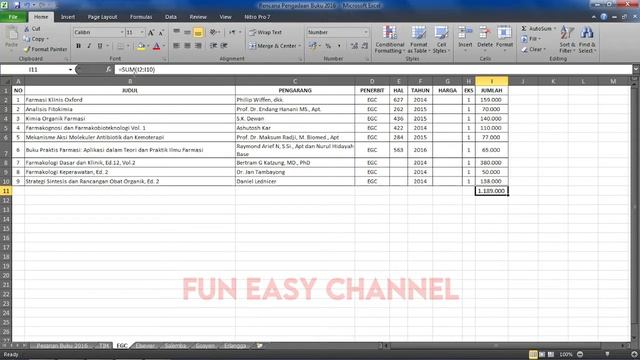Image resolution: width=640 pixels, height=360 pixels.
Task: Decrease the cell indent
Action: (x=213, y=46)
